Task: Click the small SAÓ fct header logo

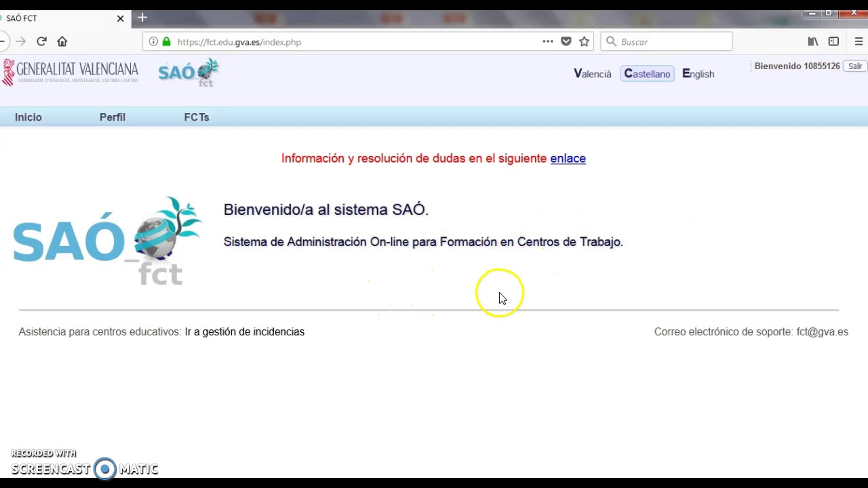Action: [x=189, y=73]
